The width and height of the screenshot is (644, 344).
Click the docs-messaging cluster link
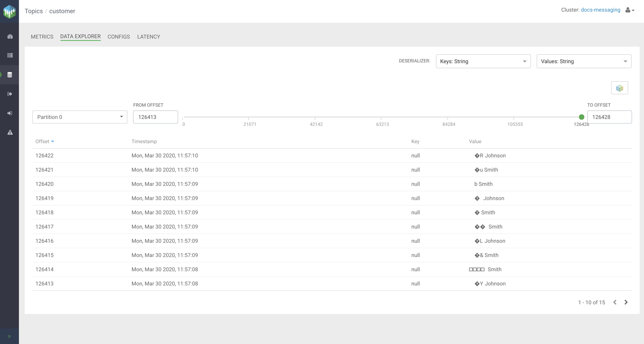600,10
